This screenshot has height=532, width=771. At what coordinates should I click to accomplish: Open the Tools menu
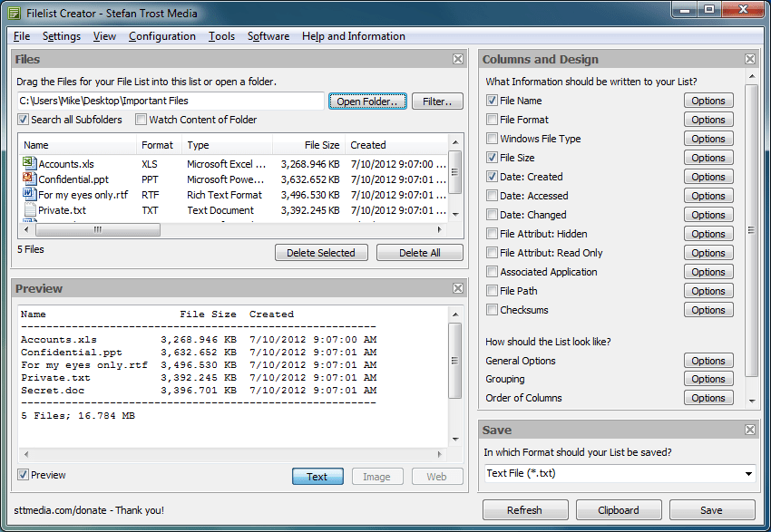pos(221,36)
